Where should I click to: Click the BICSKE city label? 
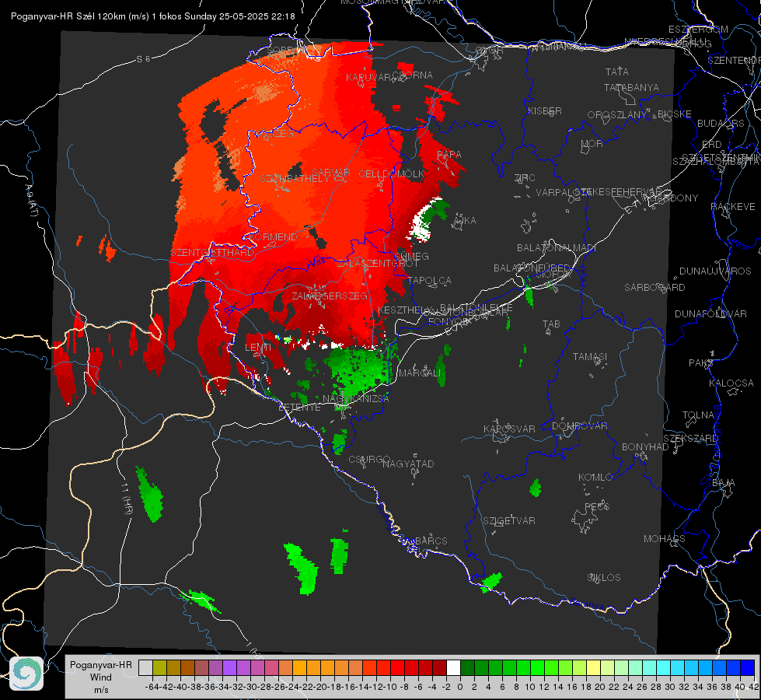pyautogui.click(x=675, y=114)
